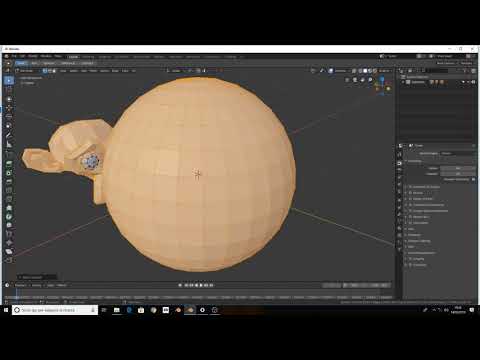Expand the Hair panel
The image size is (480, 360).
[x=411, y=229]
